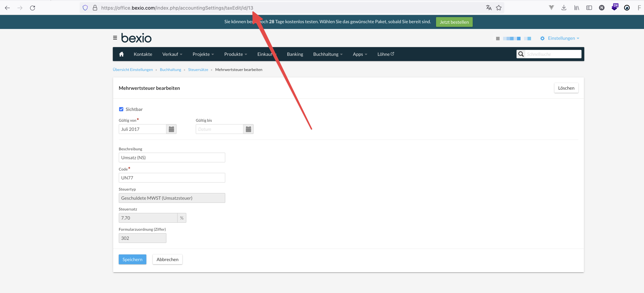Reload the page with refresh icon

click(32, 8)
